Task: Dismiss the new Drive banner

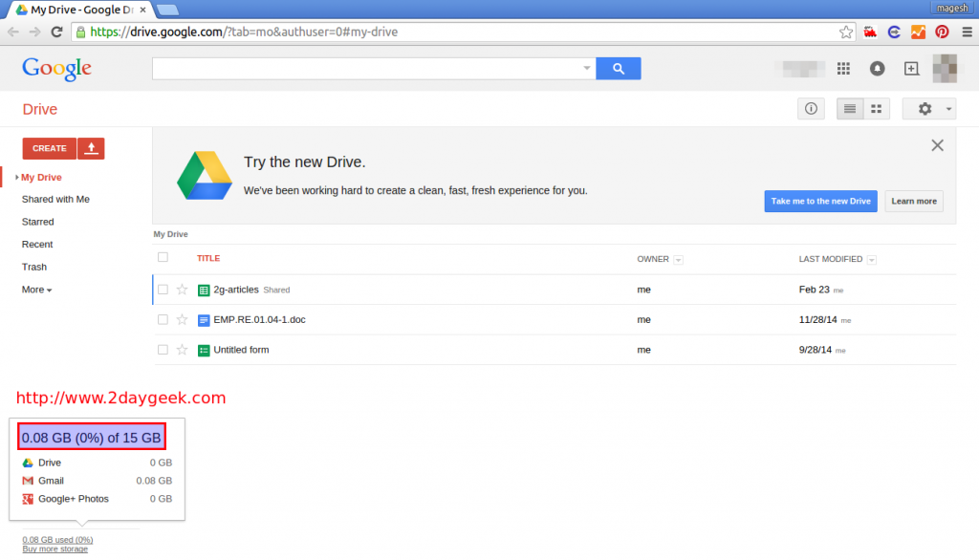Action: pos(937,145)
